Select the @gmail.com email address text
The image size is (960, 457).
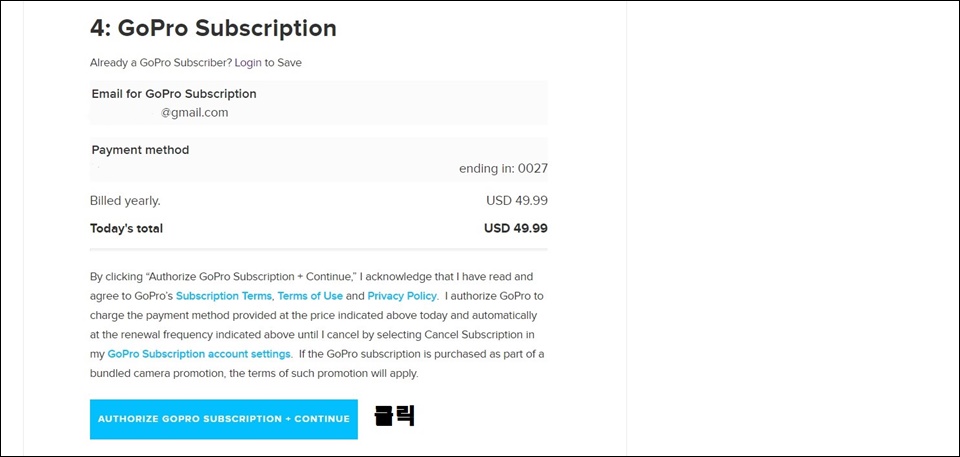tap(195, 113)
